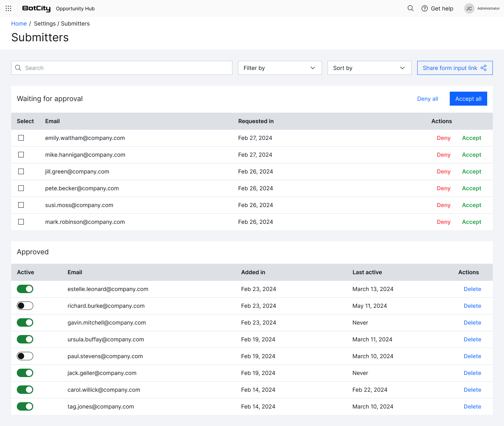Click Accept all for waiting submitters

[468, 99]
